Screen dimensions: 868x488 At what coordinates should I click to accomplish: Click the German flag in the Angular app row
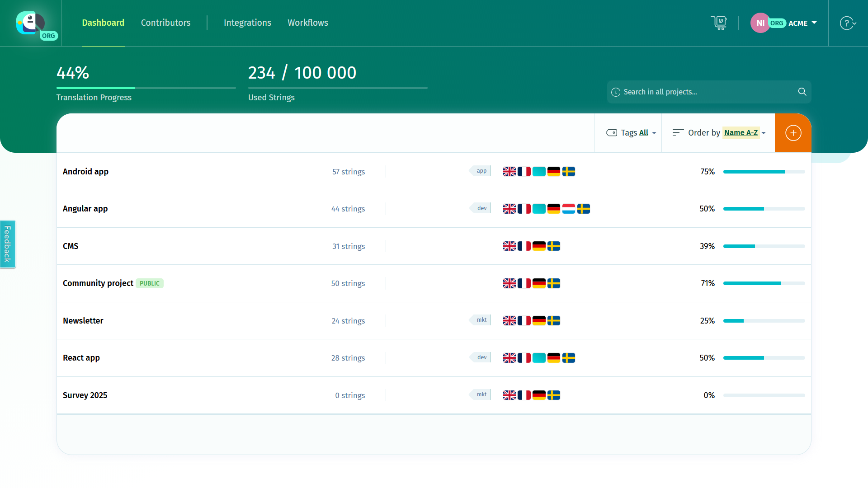coord(553,209)
